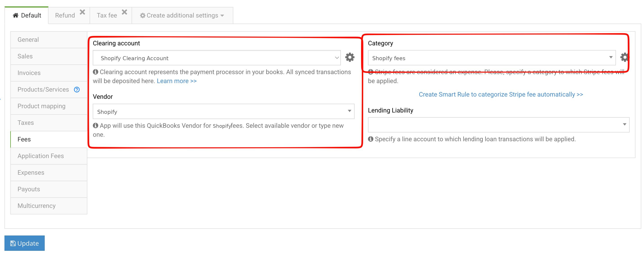Switch to the Default tab
This screenshot has width=644, height=273.
26,15
